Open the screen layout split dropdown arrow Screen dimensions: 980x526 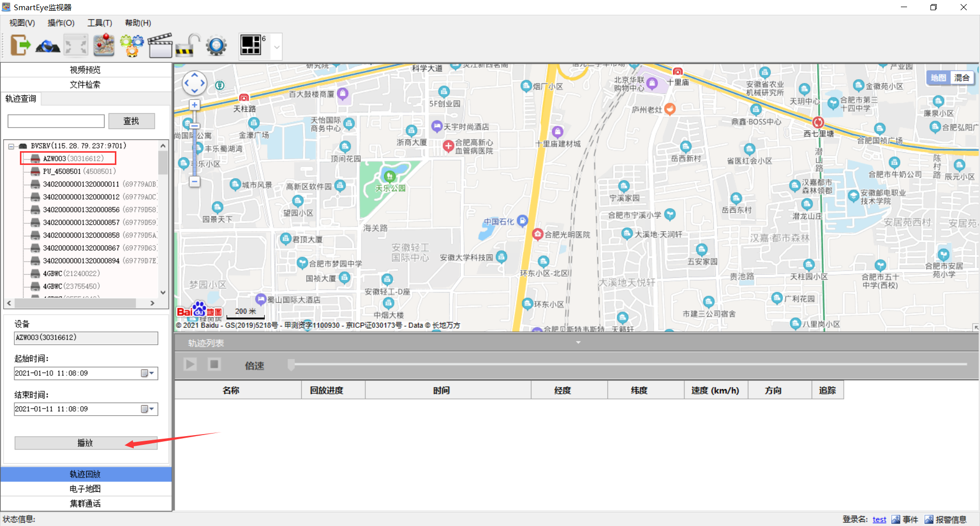tap(277, 47)
